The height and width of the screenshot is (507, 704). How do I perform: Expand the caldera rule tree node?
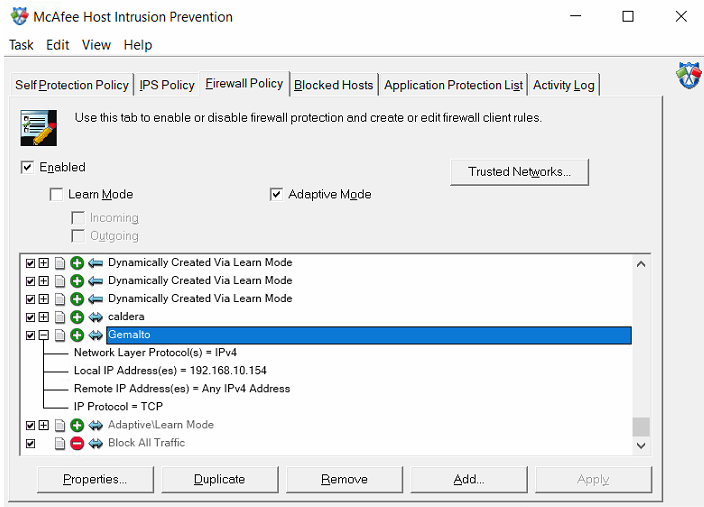[44, 317]
